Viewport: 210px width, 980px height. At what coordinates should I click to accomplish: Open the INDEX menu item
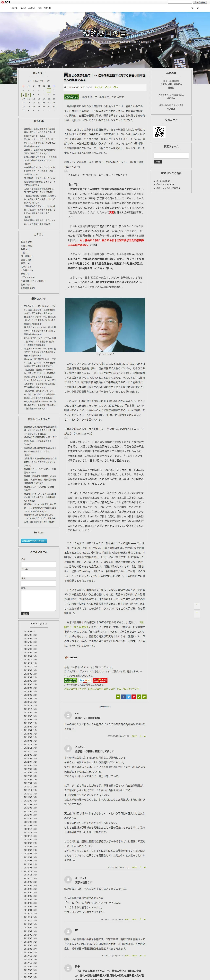coord(23,8)
